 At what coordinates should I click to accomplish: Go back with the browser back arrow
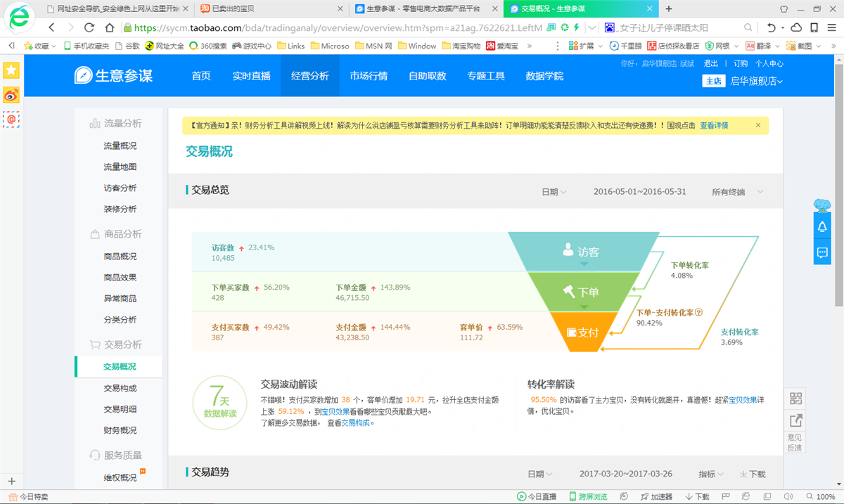[51, 27]
